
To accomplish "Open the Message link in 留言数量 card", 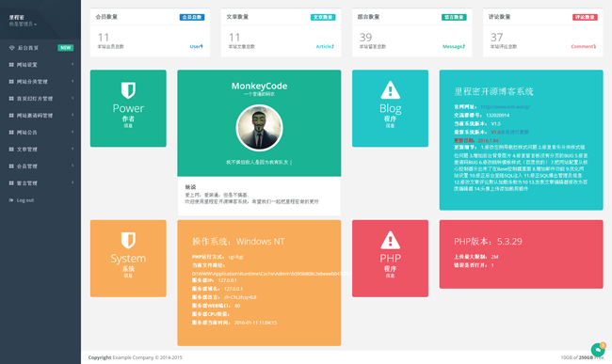I will (x=454, y=46).
